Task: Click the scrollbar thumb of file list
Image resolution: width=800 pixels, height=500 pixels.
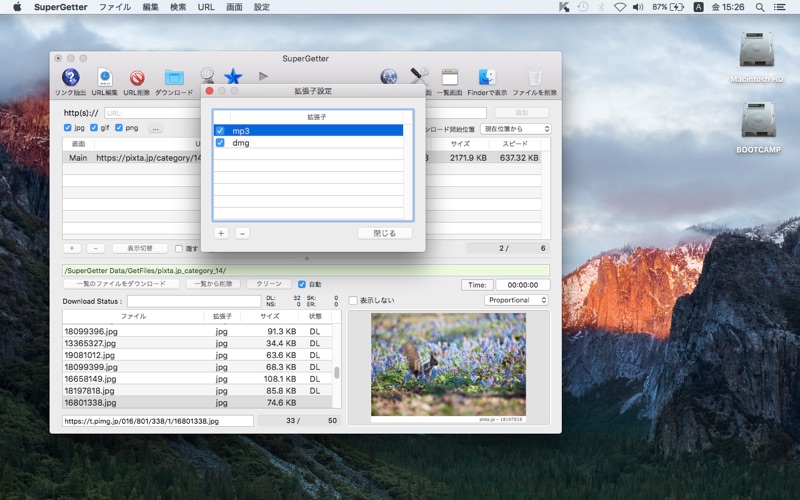Action: [337, 373]
